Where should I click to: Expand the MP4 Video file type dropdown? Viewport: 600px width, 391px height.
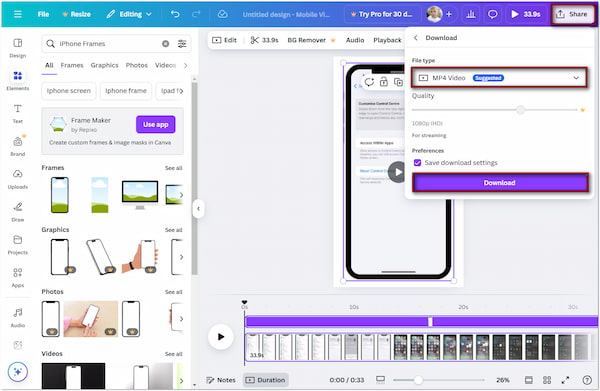click(499, 78)
